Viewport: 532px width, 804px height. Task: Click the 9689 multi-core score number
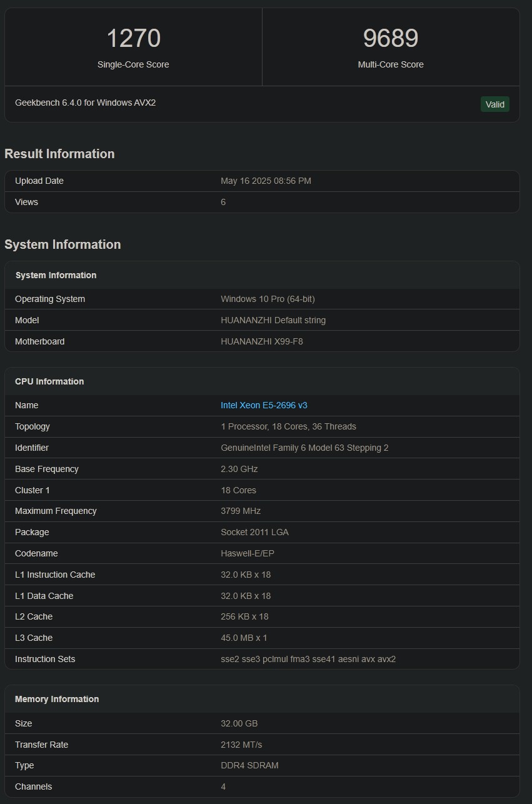pos(390,38)
